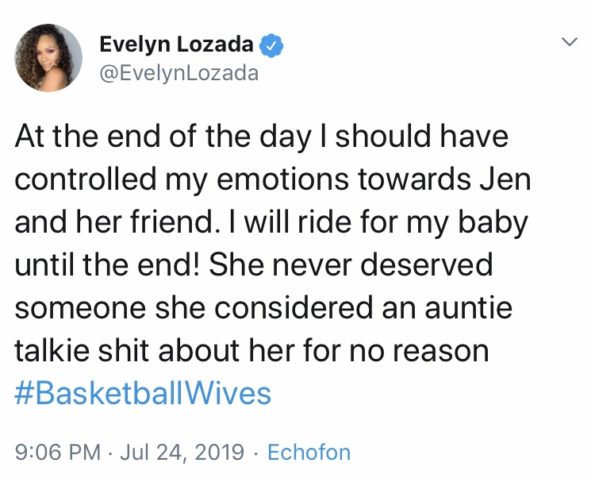Click the blue verified badge

pyautogui.click(x=271, y=46)
